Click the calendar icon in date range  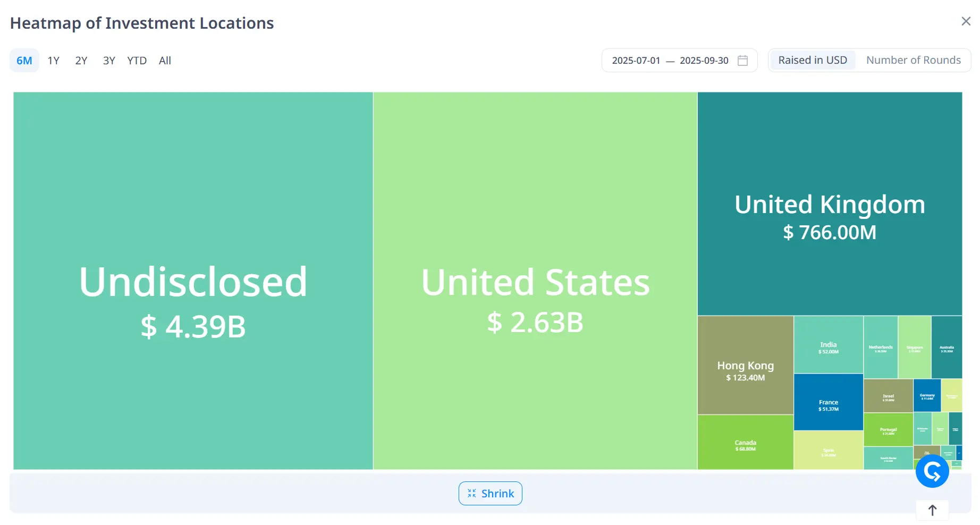[742, 61]
